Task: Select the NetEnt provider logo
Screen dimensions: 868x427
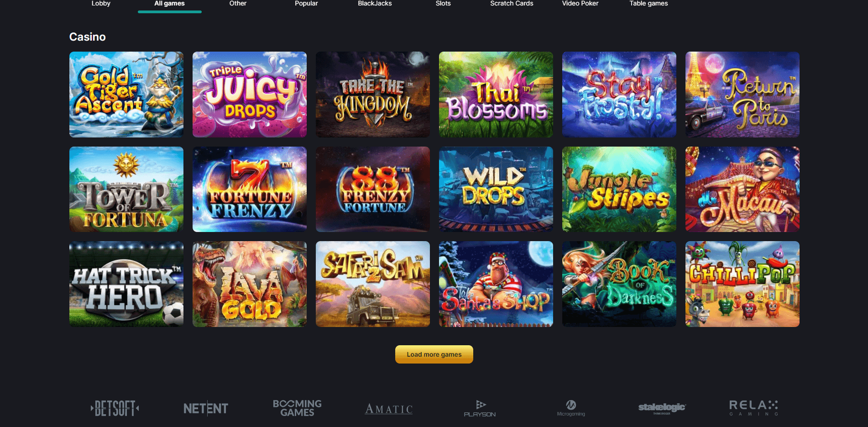Action: pos(206,408)
